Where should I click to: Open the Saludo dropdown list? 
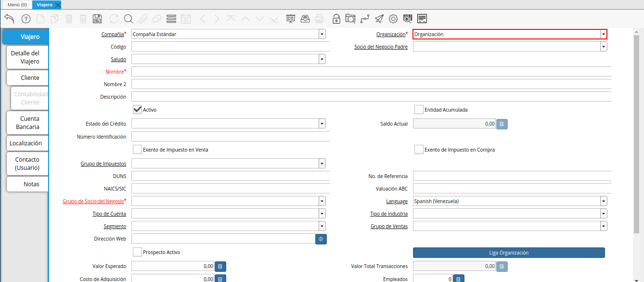322,59
